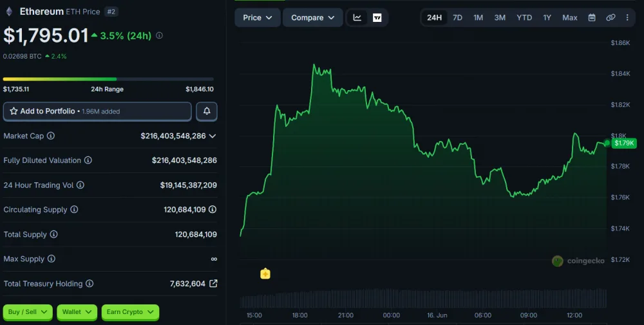Click the $1.86K axis label
The width and height of the screenshot is (644, 325).
coord(620,42)
